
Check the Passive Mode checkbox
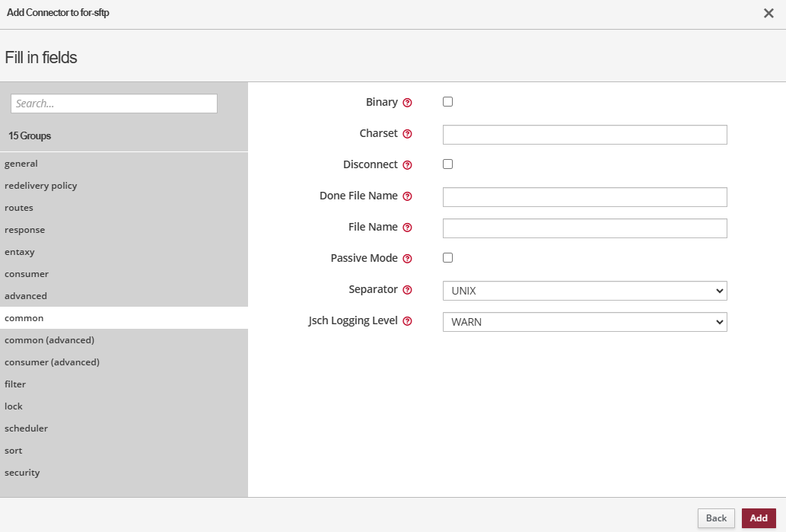tap(447, 258)
